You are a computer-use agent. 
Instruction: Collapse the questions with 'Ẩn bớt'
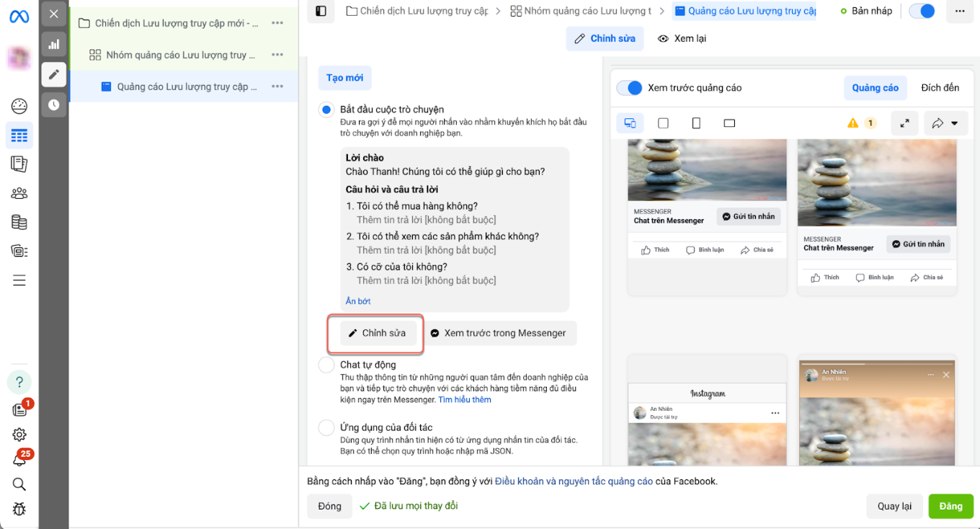click(x=358, y=301)
